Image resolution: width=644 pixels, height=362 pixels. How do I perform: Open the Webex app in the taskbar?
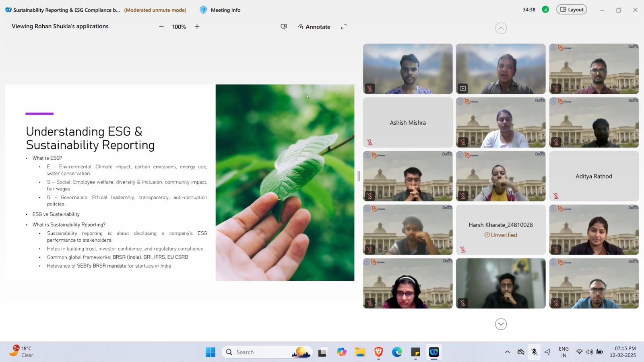tap(434, 352)
